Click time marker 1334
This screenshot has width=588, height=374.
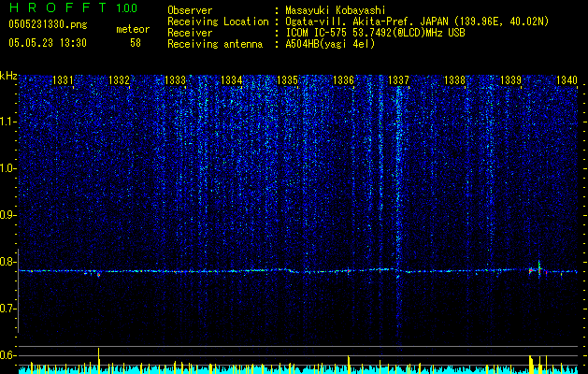pos(232,79)
